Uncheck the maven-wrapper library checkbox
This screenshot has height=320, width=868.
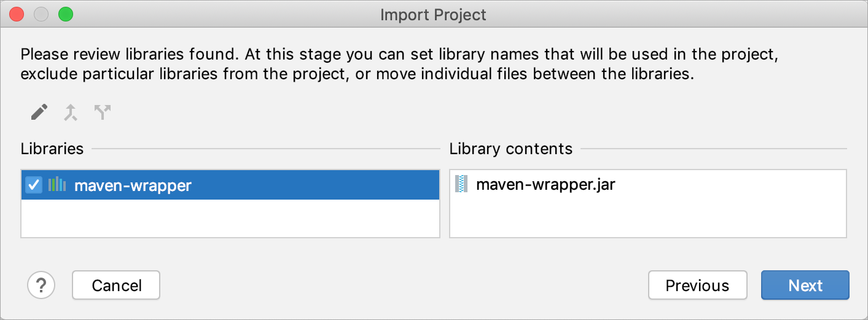34,184
